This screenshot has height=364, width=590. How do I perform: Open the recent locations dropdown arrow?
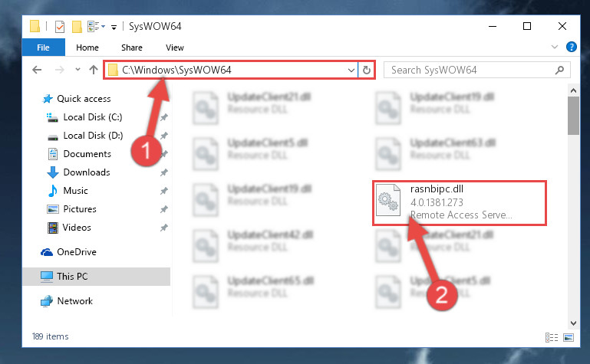(x=77, y=70)
